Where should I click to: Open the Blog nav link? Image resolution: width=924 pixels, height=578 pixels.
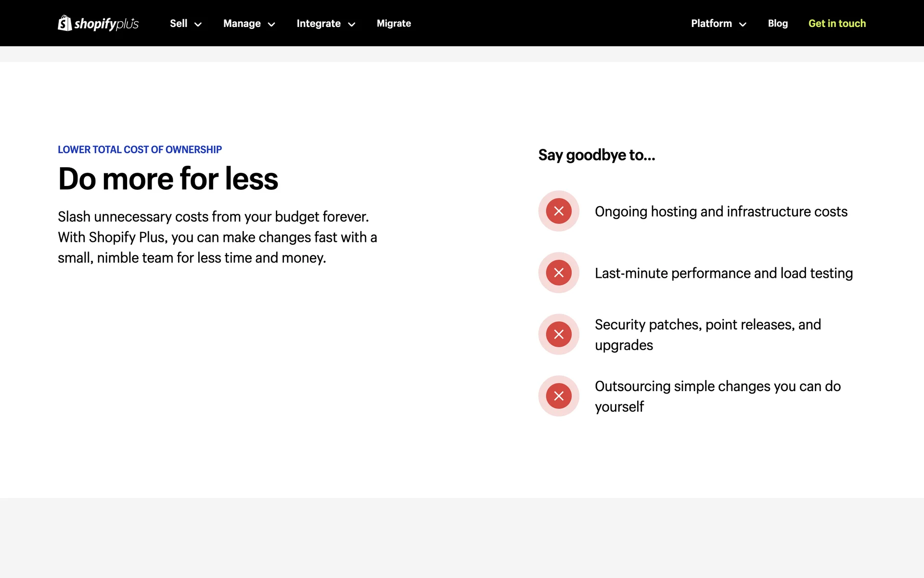pos(778,23)
